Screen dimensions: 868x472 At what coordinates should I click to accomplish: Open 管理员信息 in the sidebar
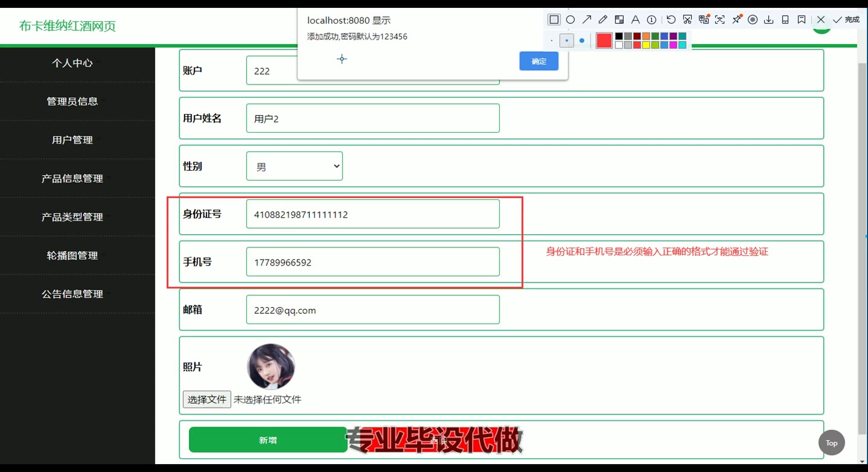click(72, 101)
